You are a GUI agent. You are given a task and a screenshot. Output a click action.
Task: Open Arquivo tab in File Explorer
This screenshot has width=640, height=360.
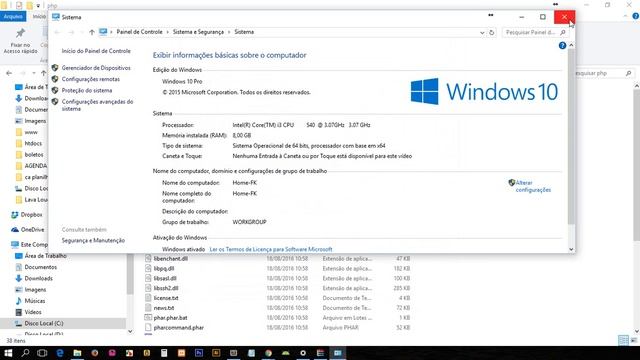click(13, 16)
